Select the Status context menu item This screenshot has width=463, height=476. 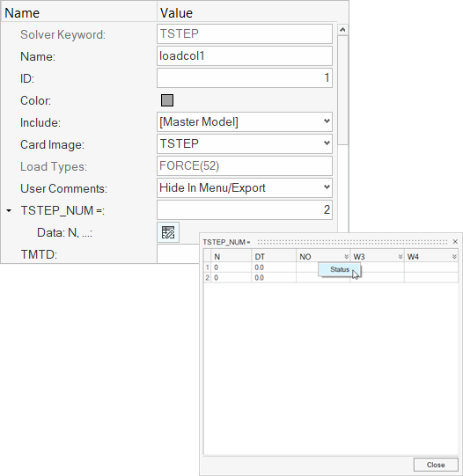[340, 269]
